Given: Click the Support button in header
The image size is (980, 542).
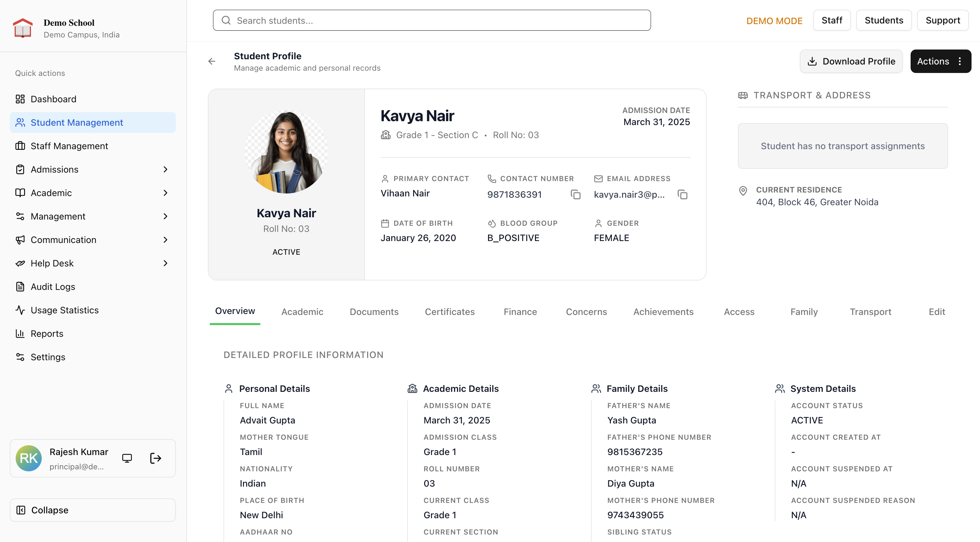Looking at the screenshot, I should coord(942,20).
